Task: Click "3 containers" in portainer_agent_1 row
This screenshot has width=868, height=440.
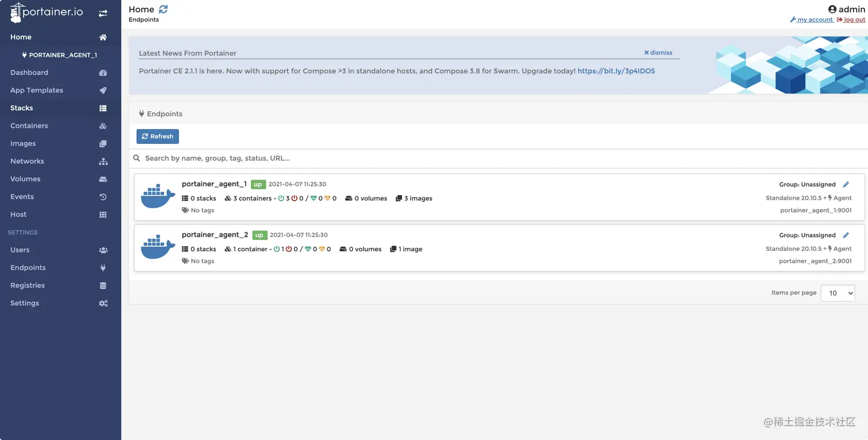Action: 252,198
